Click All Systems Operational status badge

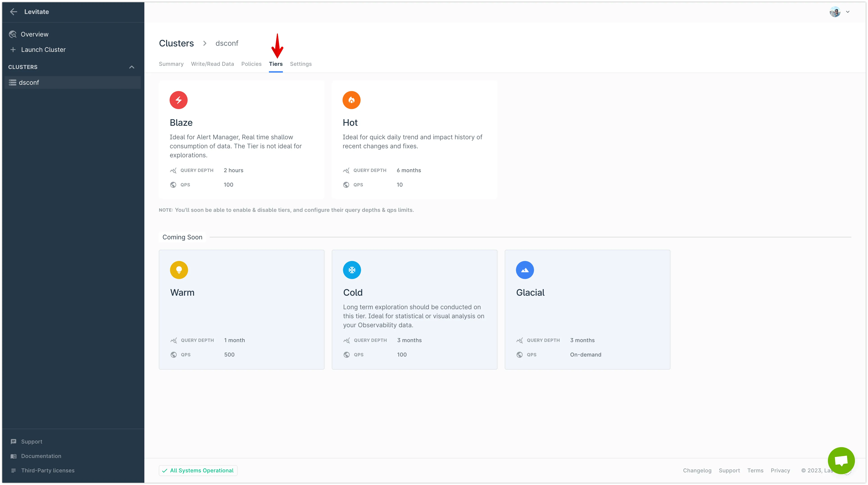point(198,471)
